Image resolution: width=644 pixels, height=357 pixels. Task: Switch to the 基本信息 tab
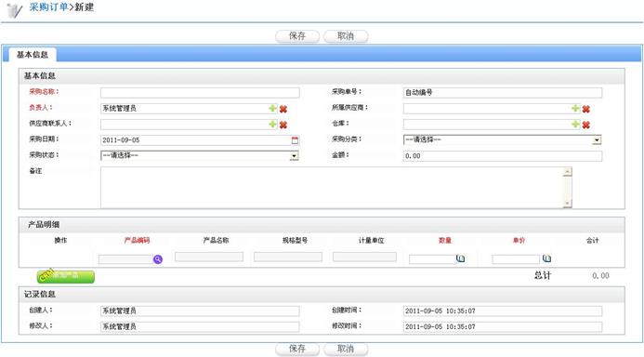[32, 55]
